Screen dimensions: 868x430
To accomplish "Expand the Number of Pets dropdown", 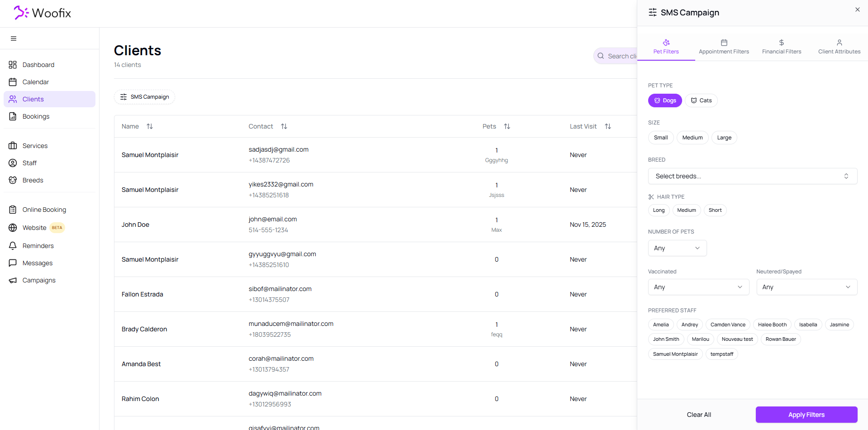I will point(677,248).
